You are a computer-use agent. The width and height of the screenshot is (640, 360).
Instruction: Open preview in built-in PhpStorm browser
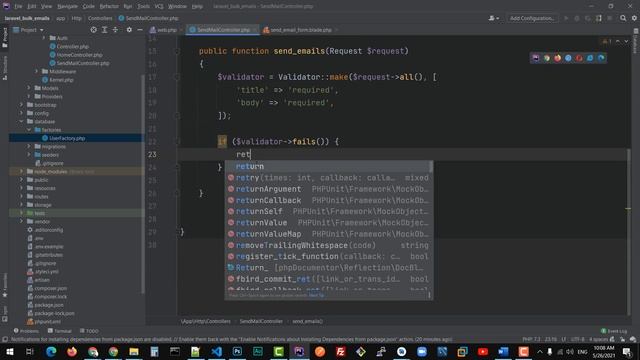click(536, 58)
